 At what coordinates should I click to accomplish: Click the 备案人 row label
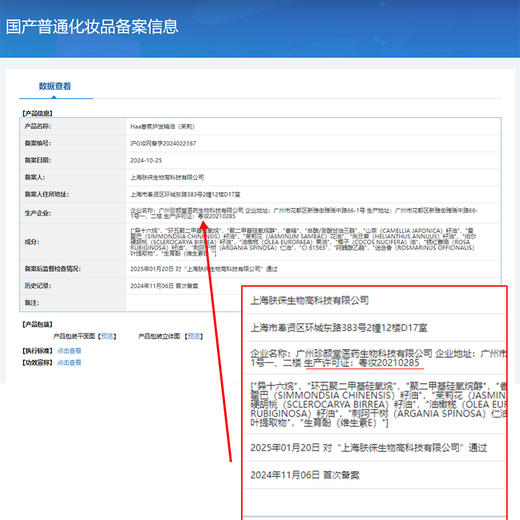[35, 177]
